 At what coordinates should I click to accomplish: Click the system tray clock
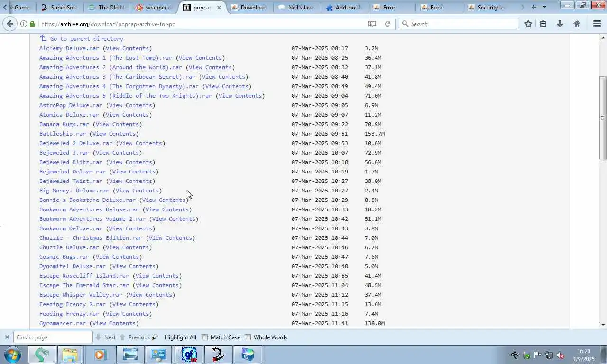[583, 355]
